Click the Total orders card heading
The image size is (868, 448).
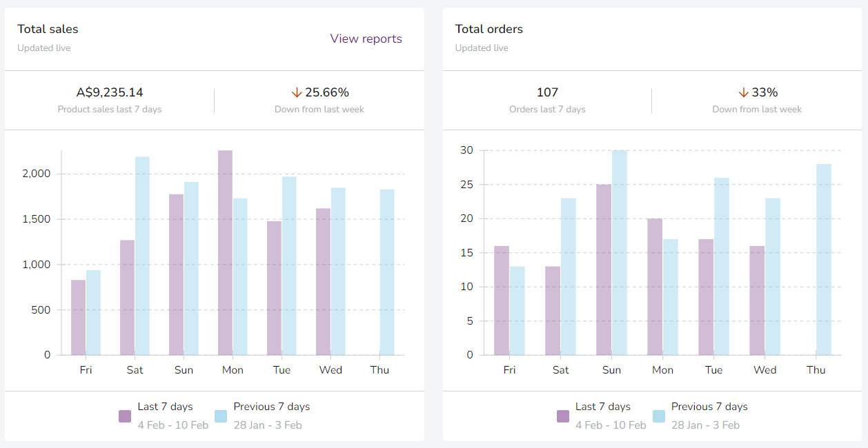pos(489,29)
